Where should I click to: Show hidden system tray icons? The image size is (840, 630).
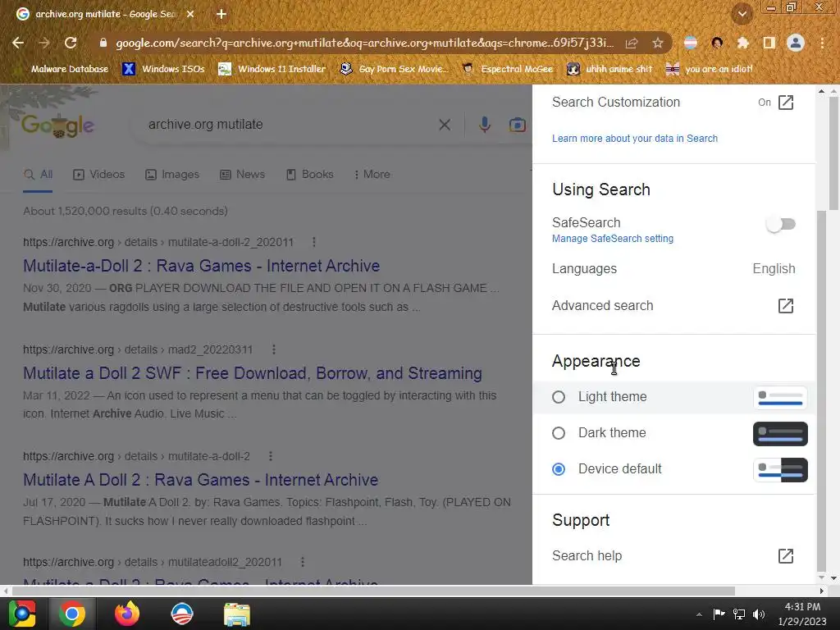[x=699, y=614]
